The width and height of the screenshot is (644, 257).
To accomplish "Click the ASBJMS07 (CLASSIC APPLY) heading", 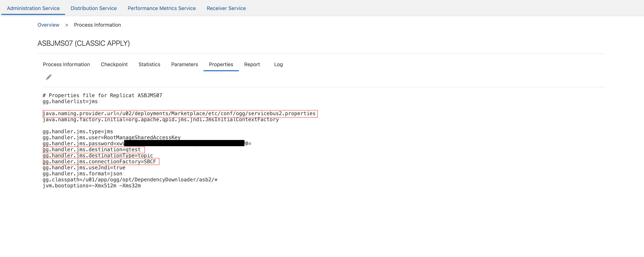I will pos(84,43).
